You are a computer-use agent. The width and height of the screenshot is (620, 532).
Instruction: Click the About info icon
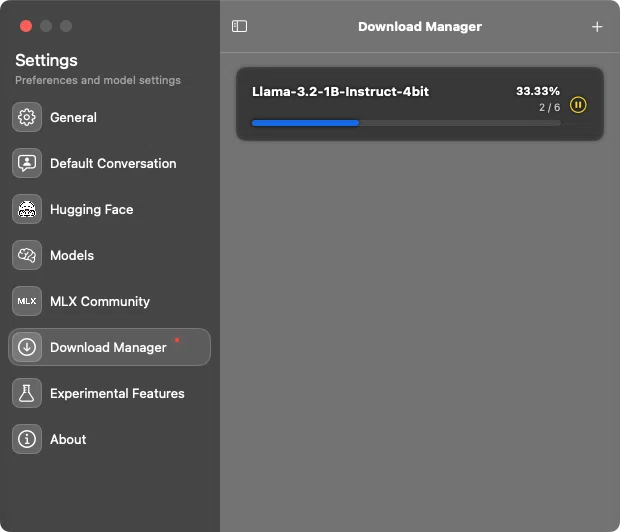[26, 439]
